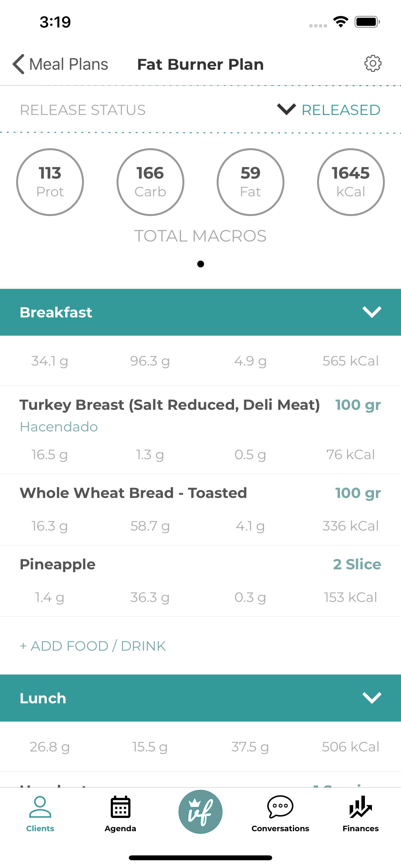Collapse the Breakfast section

pos(372,312)
